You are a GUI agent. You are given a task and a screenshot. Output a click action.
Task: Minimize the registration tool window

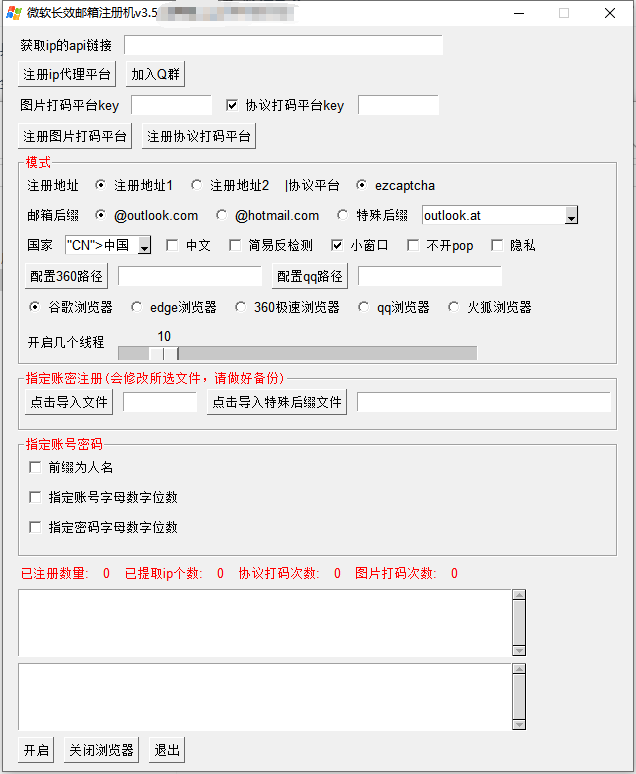coord(519,13)
